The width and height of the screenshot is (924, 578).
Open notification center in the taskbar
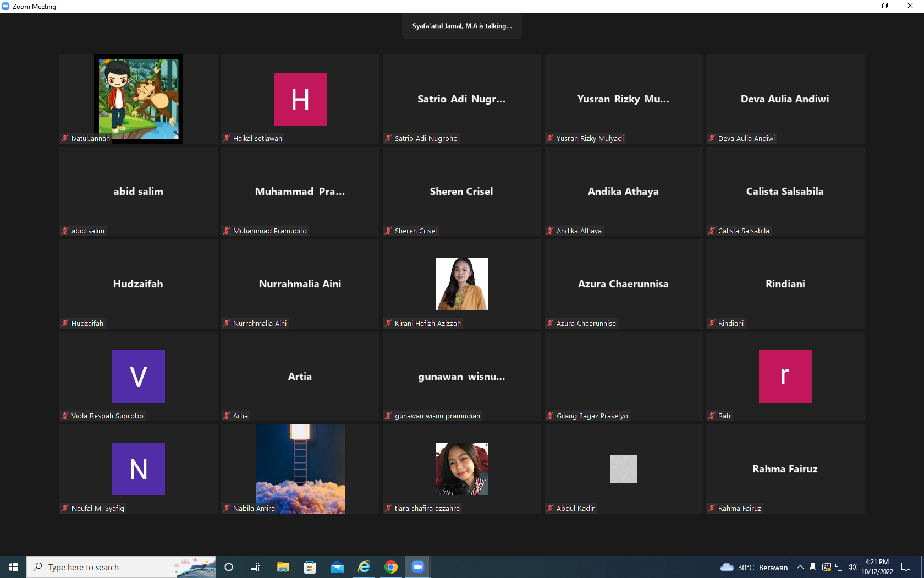[x=906, y=567]
